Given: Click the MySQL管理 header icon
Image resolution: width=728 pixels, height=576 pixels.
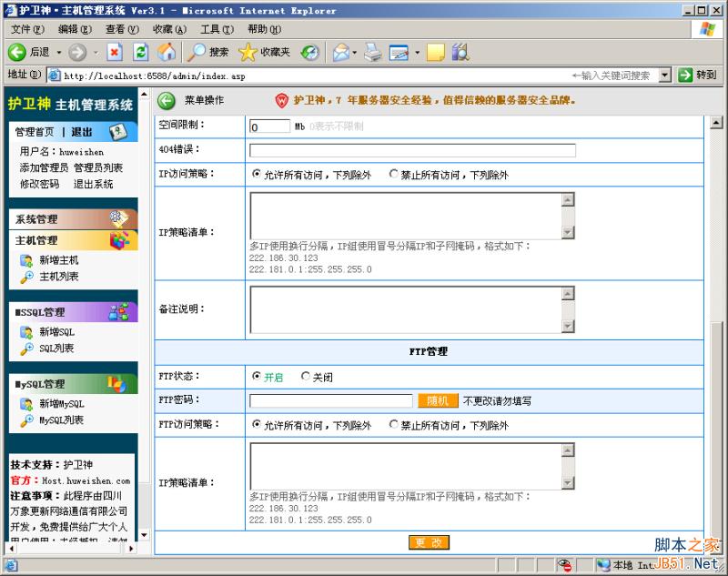Looking at the screenshot, I should tap(116, 383).
